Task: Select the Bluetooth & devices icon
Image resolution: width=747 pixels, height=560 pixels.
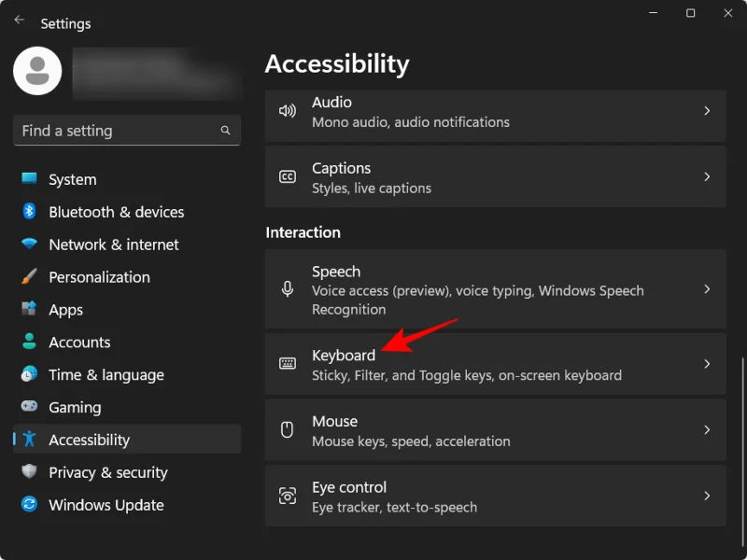Action: (28, 212)
